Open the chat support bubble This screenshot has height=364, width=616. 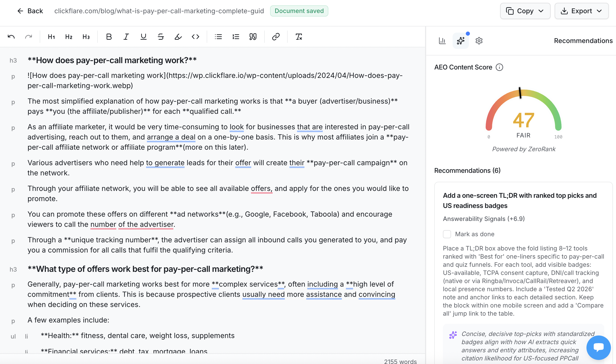coord(598,347)
